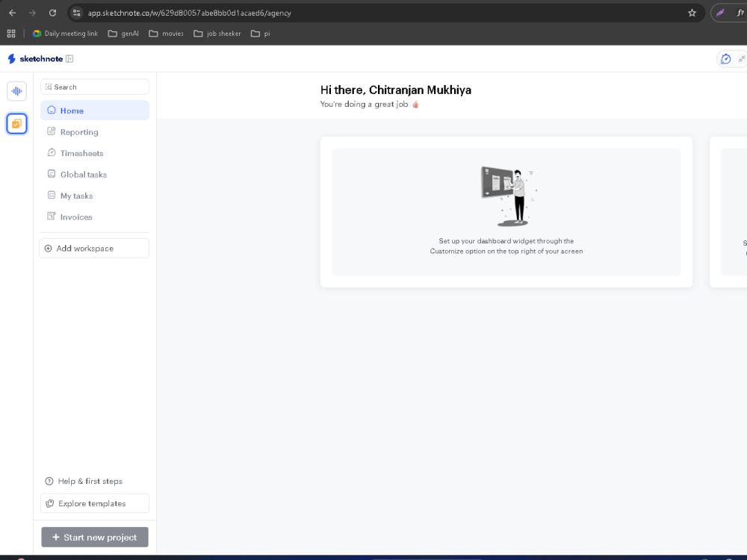Screen dimensions: 747x560
Task: Open pi bookmarks folder
Action: tap(261, 34)
